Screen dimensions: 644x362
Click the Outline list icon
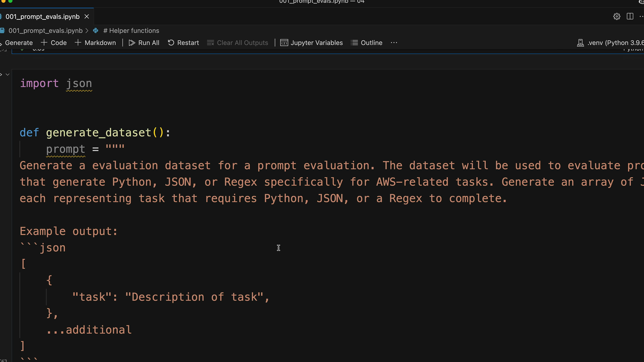[354, 43]
